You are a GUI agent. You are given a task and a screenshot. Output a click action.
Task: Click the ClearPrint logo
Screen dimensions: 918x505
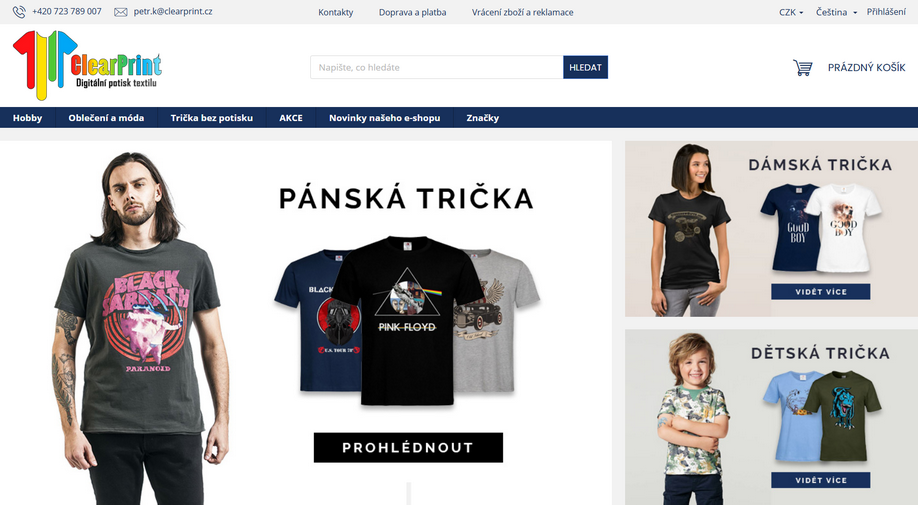87,66
